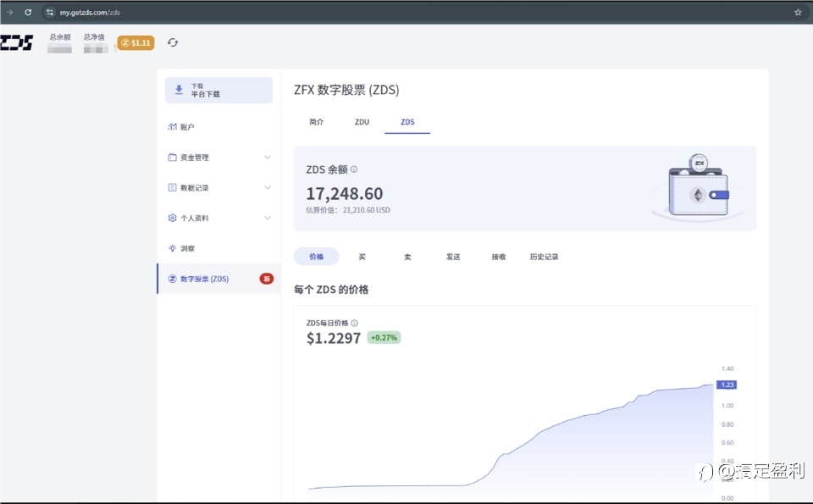Click the browser reload icon
813x504 pixels.
[28, 12]
